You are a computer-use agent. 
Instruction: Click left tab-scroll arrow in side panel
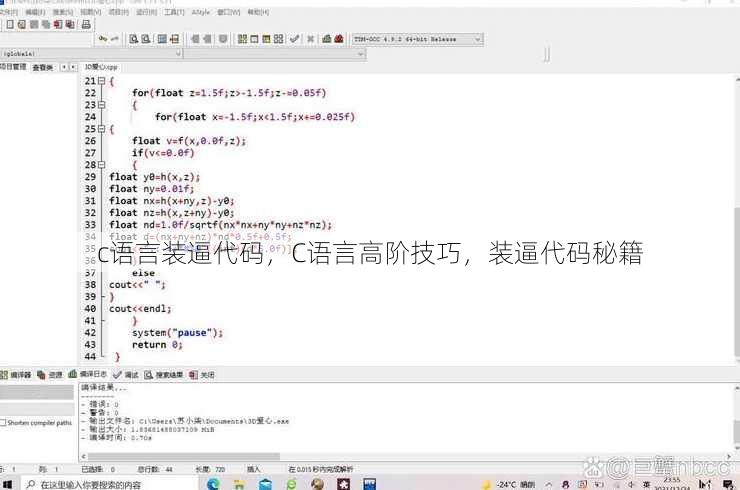coord(64,67)
